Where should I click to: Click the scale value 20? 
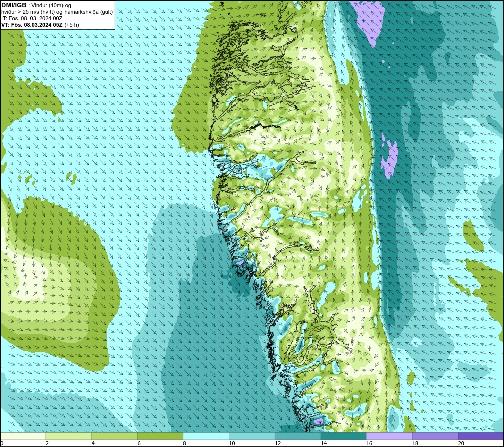(x=461, y=443)
